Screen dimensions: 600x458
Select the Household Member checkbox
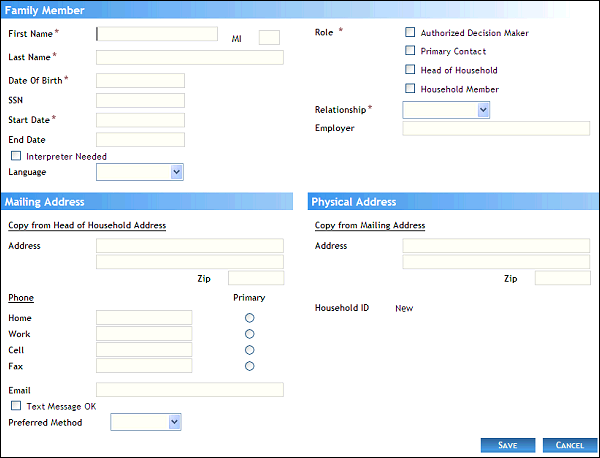coord(410,89)
